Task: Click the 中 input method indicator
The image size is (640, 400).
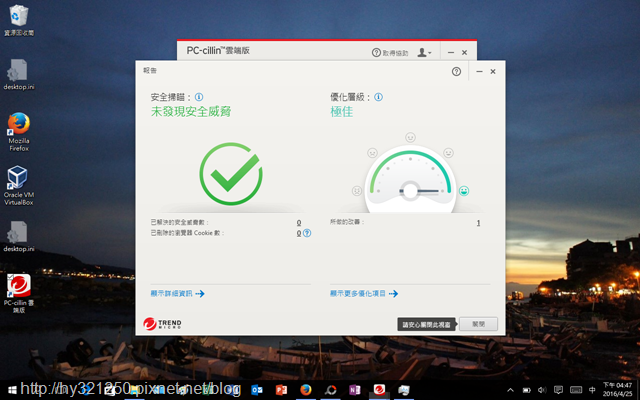Action: coord(592,390)
